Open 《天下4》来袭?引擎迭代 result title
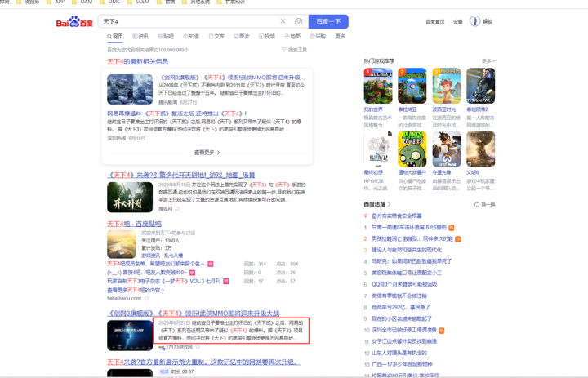588x378 pixels. point(181,175)
